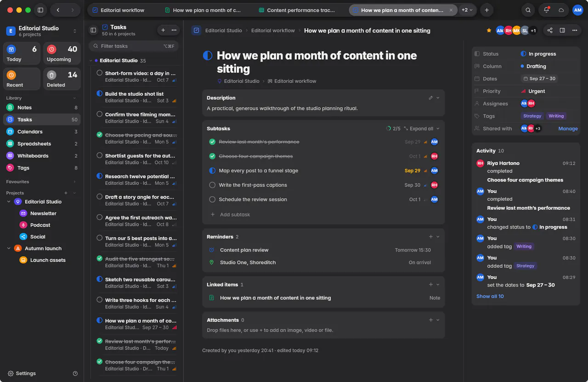Screen dimensions: 588x382
Task: Open the notifications bell
Action: pos(546,10)
